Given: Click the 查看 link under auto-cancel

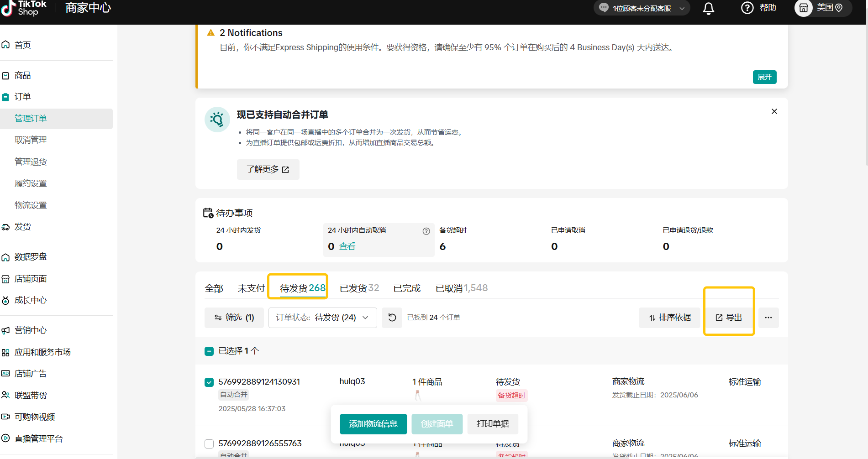Looking at the screenshot, I should tap(347, 246).
